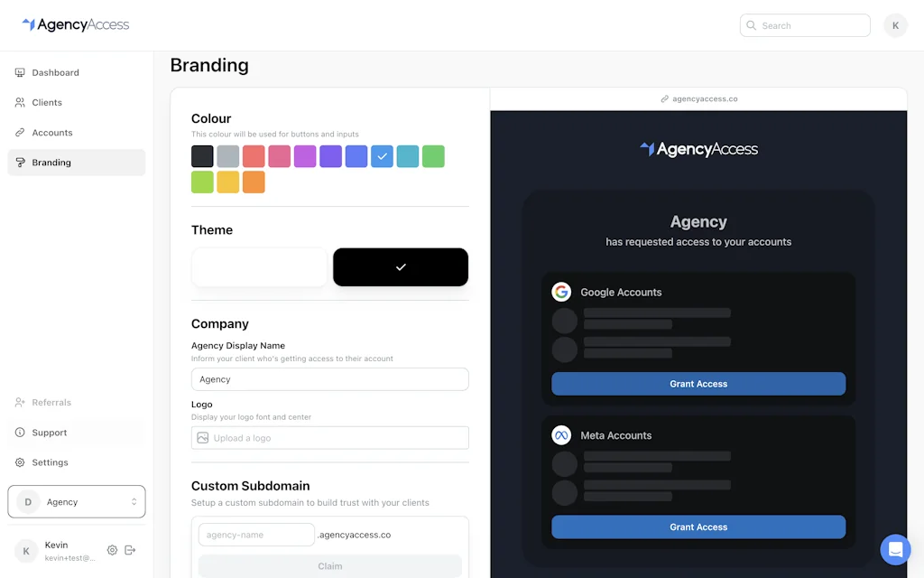Click the logout icon beside Kevin
Screen dimensions: 924x578
pos(129,549)
